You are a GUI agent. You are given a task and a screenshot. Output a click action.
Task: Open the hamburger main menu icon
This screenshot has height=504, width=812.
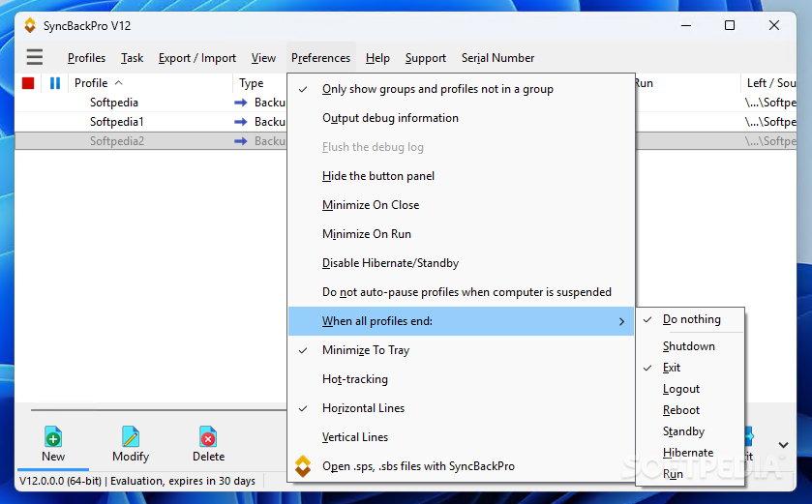pos(35,57)
